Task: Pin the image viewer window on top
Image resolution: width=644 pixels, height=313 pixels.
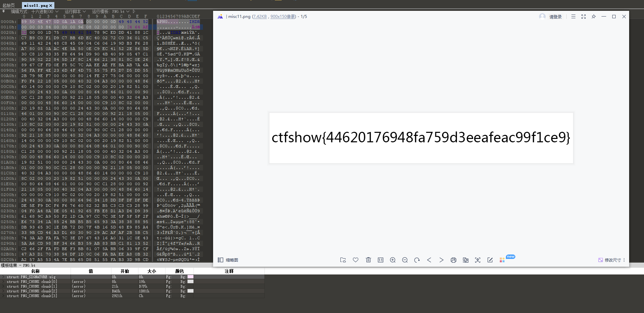Action: (593, 16)
